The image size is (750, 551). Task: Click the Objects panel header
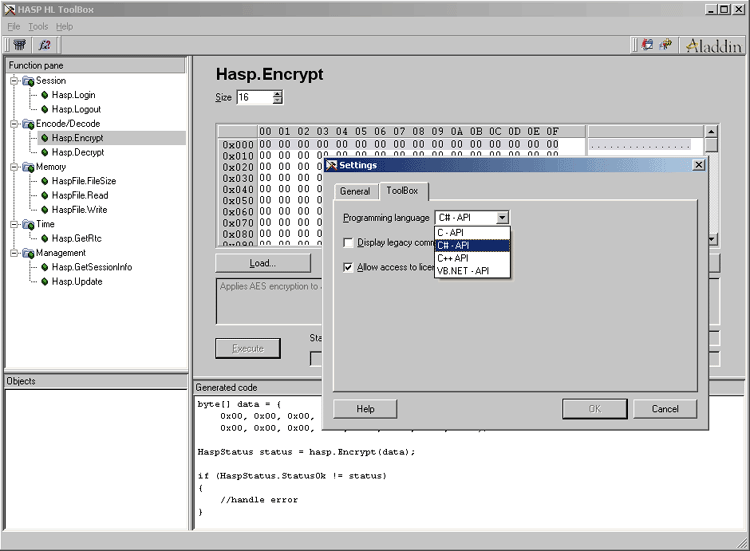coord(96,381)
